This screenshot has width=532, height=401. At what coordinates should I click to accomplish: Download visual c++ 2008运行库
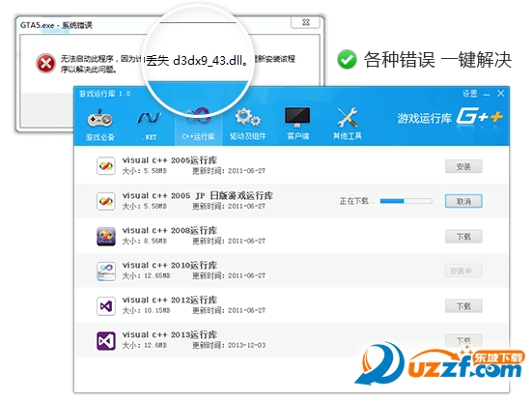pyautogui.click(x=463, y=237)
